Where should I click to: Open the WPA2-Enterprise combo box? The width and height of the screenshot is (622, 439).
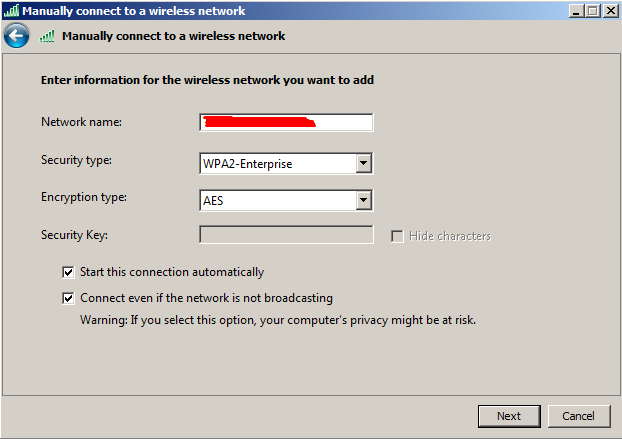[286, 163]
